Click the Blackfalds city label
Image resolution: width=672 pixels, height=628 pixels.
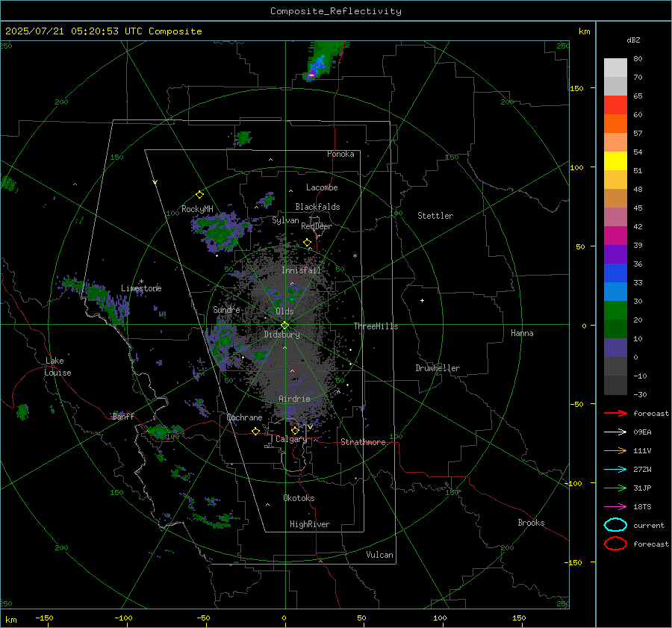(x=317, y=207)
